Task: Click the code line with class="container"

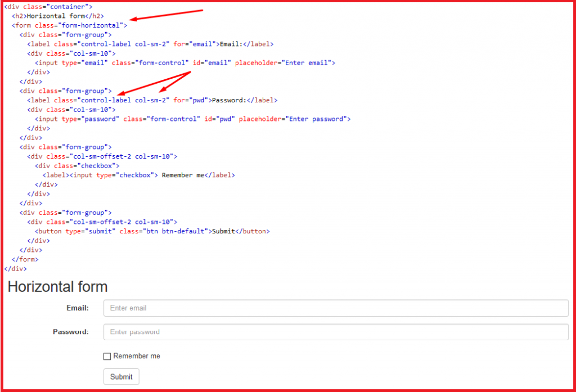Action: click(48, 7)
